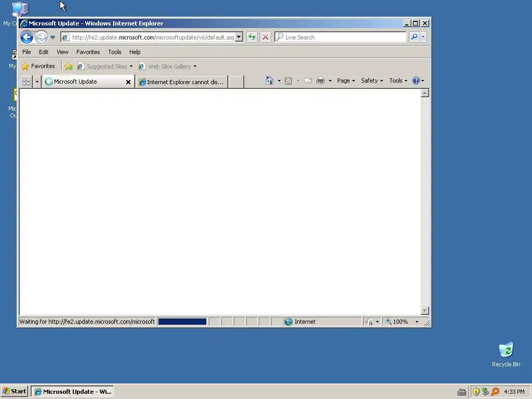Click the IE logo in title bar

[x=24, y=23]
